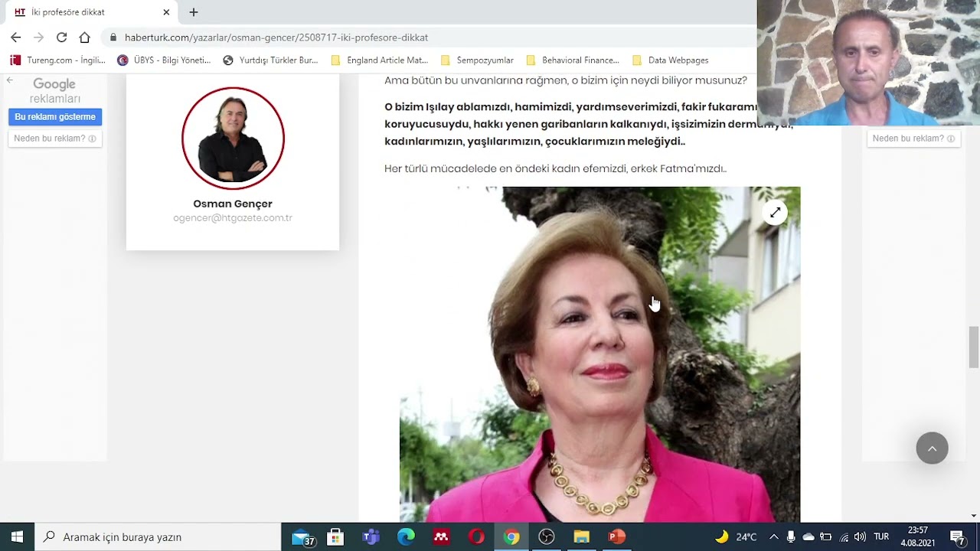Click the 24°C weather widget
This screenshot has height=551, width=980.
click(x=736, y=537)
